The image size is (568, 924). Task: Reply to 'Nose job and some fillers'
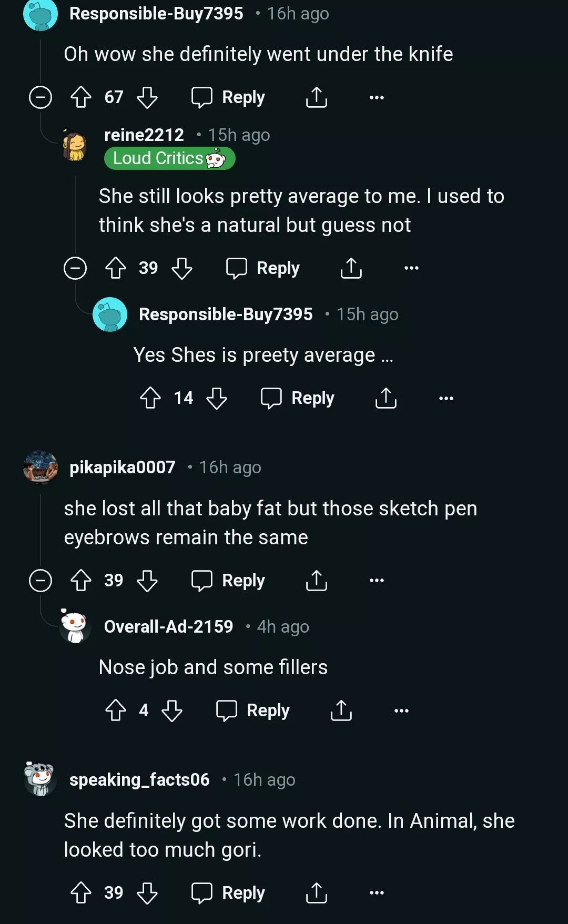[253, 710]
